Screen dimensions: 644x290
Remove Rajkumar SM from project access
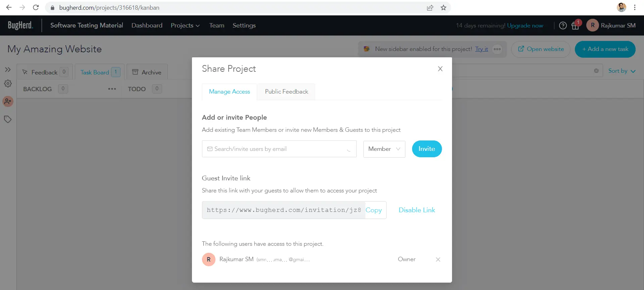coord(438,259)
